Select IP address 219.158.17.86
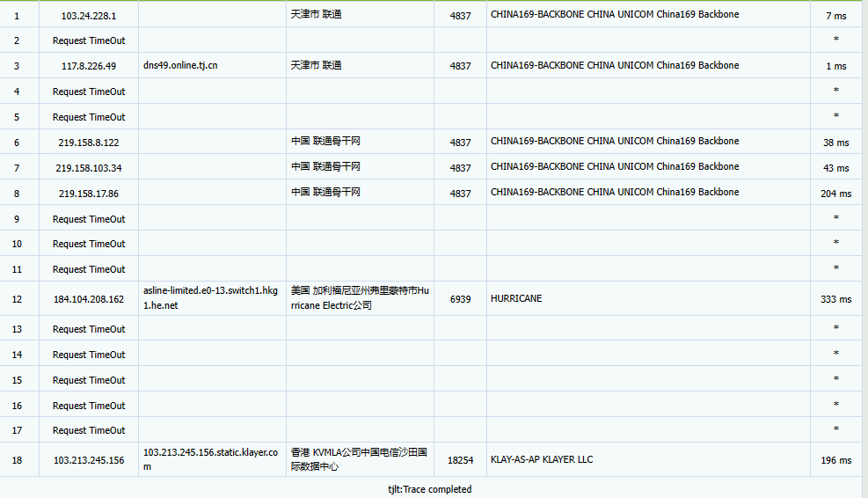The height and width of the screenshot is (498, 868). click(89, 194)
